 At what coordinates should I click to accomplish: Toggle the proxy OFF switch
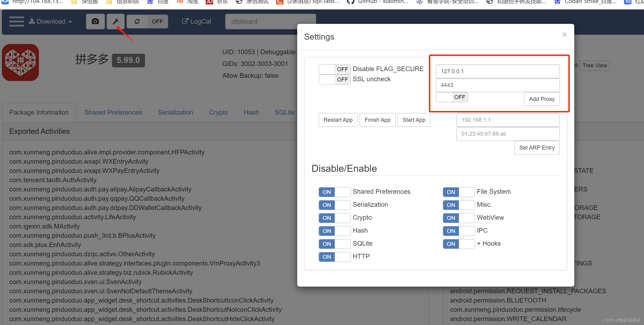click(451, 97)
